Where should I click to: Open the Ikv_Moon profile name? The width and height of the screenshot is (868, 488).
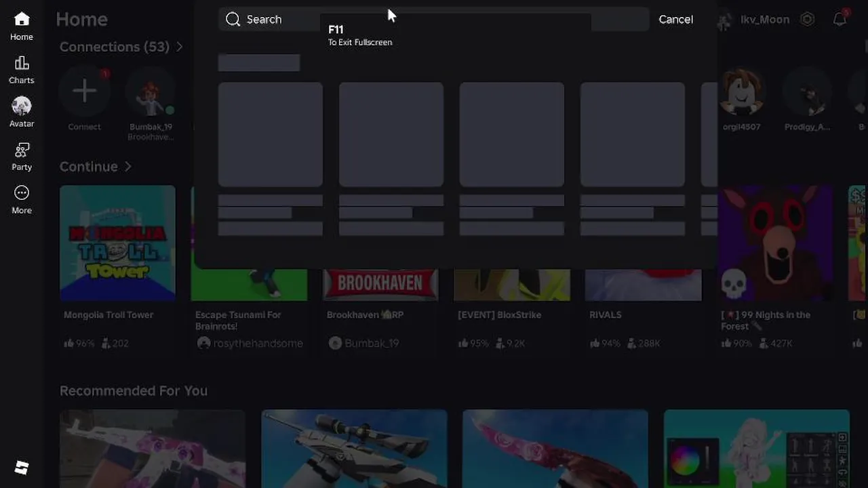765,20
